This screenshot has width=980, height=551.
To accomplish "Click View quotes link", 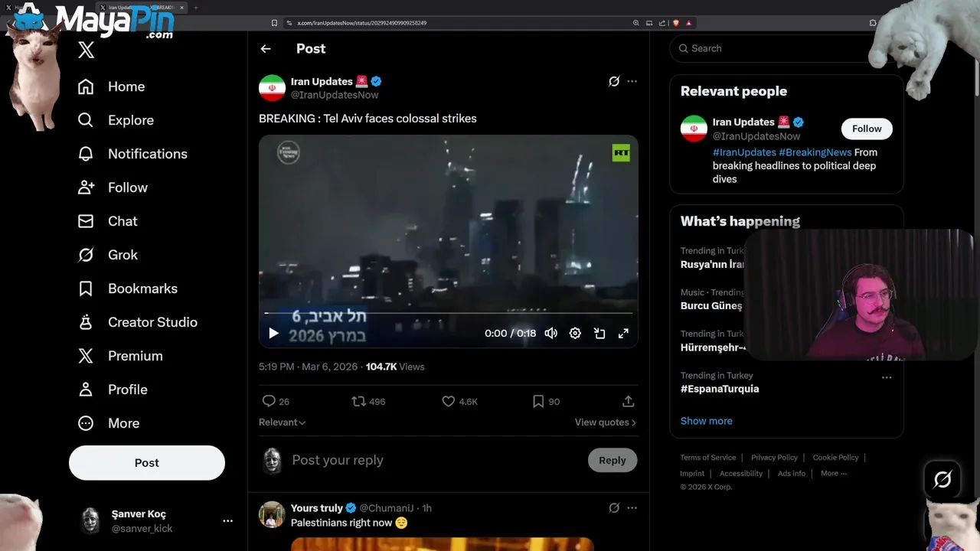I will pyautogui.click(x=605, y=422).
